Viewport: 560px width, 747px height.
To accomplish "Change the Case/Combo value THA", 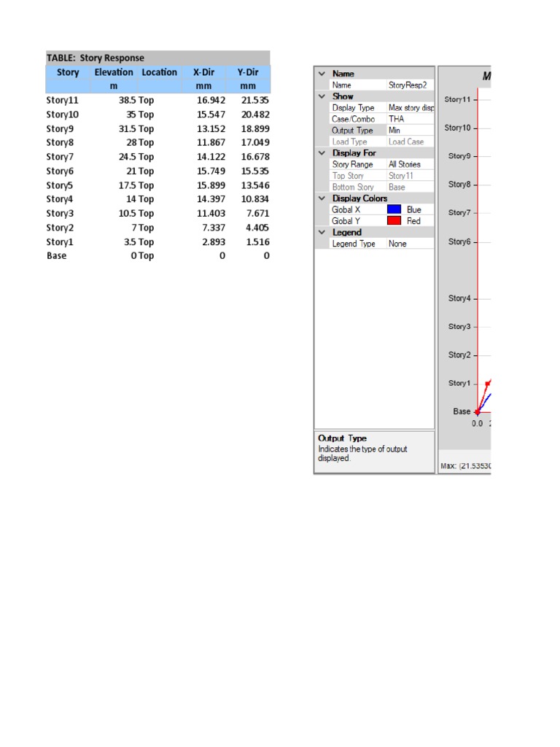I will click(410, 119).
